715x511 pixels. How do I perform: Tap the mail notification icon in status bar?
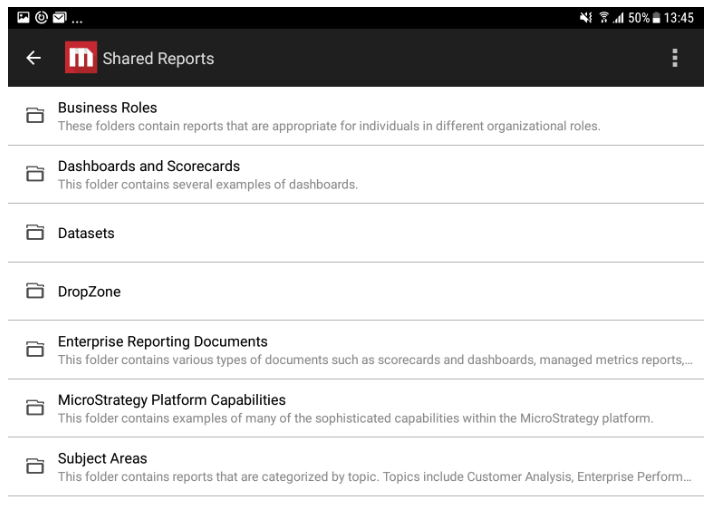pyautogui.click(x=60, y=18)
